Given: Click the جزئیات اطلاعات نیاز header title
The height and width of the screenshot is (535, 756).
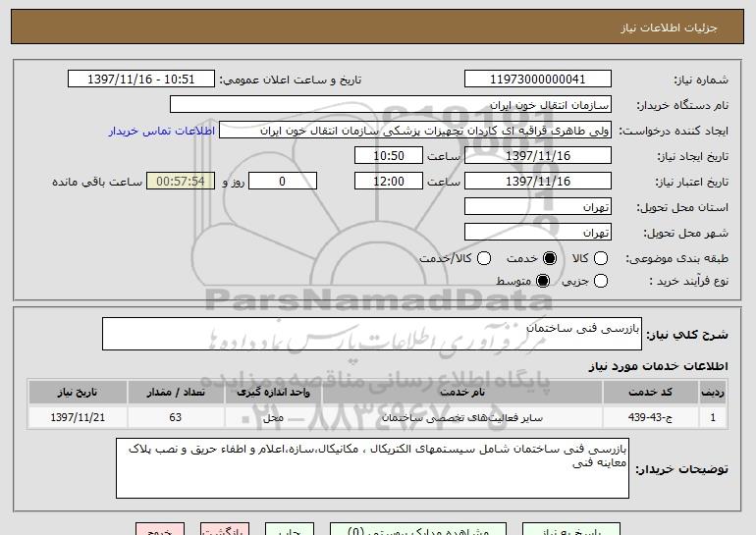Looking at the screenshot, I should (x=669, y=27).
